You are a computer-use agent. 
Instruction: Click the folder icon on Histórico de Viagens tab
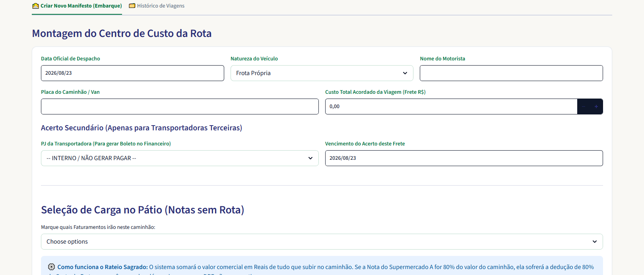(132, 6)
